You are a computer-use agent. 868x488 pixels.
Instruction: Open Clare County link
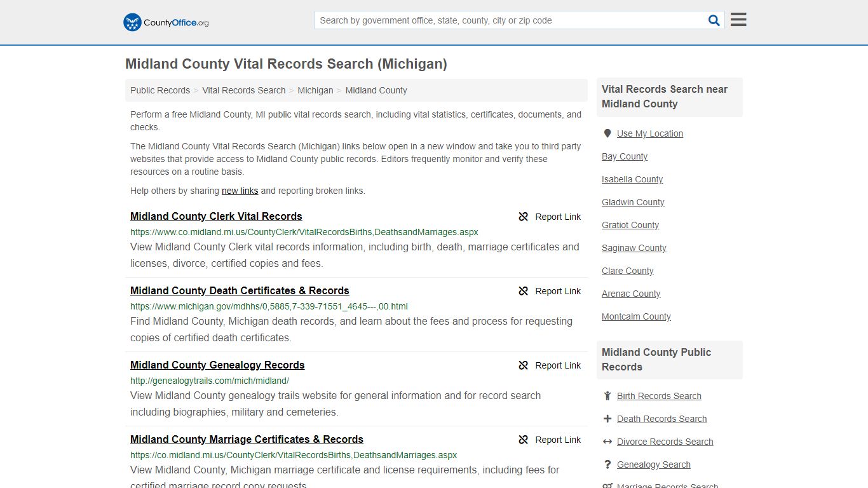[x=628, y=271]
